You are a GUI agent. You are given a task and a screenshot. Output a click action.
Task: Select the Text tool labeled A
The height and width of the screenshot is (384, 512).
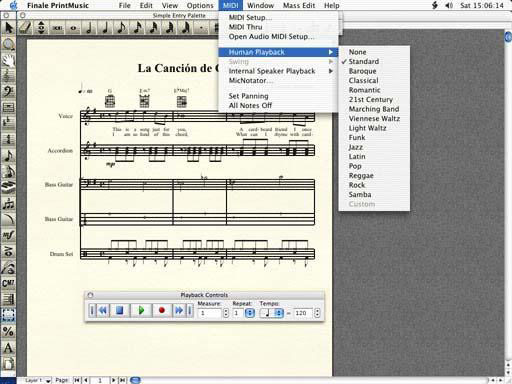point(8,347)
